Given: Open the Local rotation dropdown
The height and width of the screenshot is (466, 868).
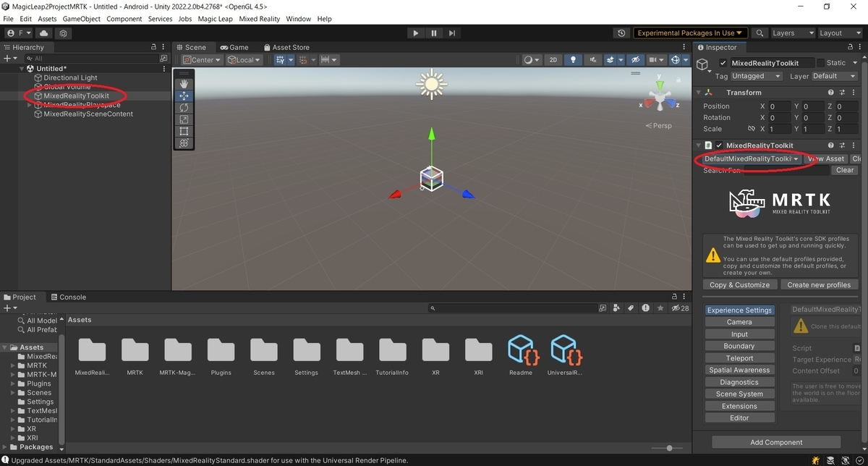Looking at the screenshot, I should pos(244,60).
